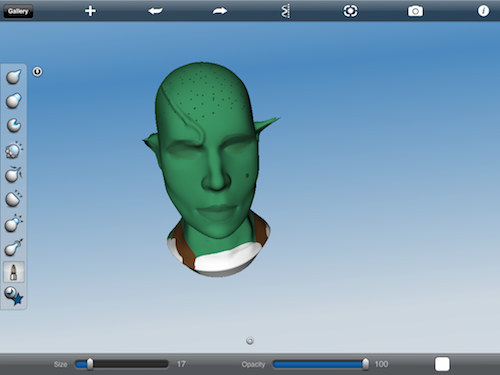
Task: Toggle the small round button beside the toolbar
Action: point(37,72)
